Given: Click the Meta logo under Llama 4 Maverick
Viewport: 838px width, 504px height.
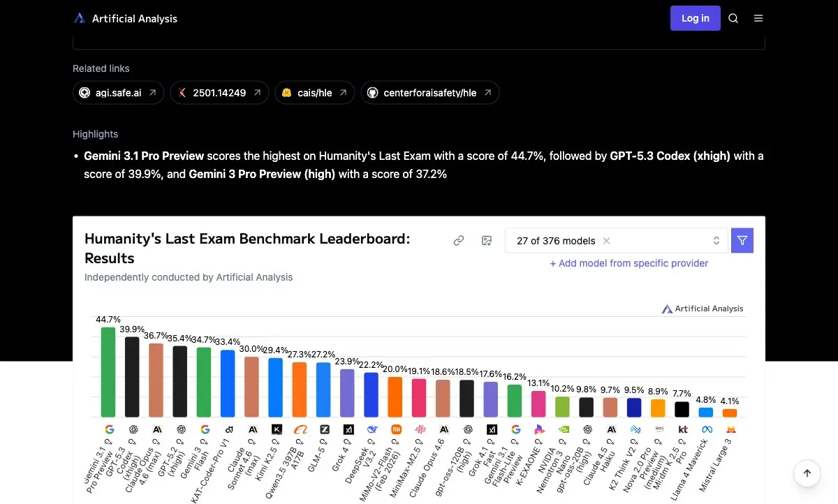Looking at the screenshot, I should point(707,430).
